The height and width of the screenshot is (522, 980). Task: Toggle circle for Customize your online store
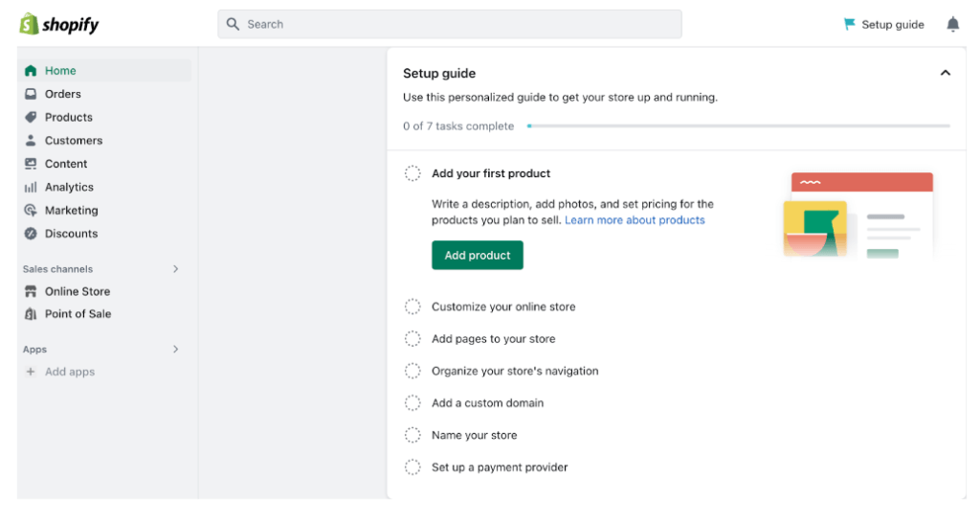coord(412,306)
